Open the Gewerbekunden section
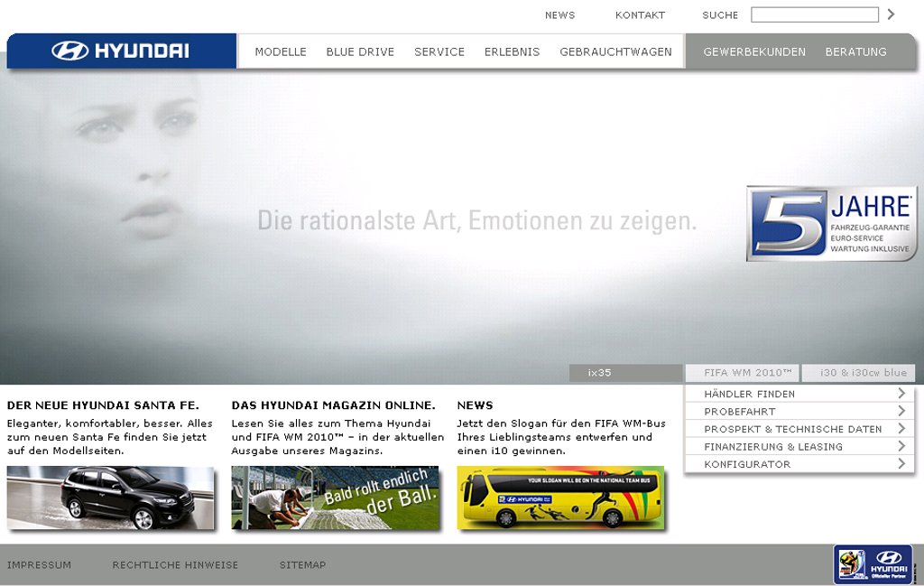The width and height of the screenshot is (924, 586). tap(754, 51)
